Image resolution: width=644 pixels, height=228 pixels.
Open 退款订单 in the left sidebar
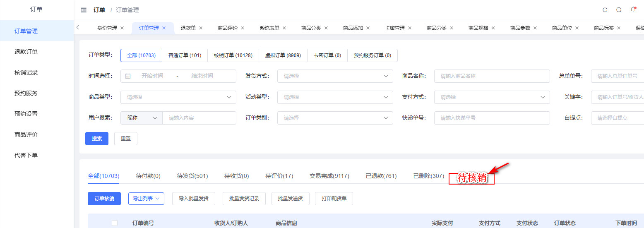26,52
